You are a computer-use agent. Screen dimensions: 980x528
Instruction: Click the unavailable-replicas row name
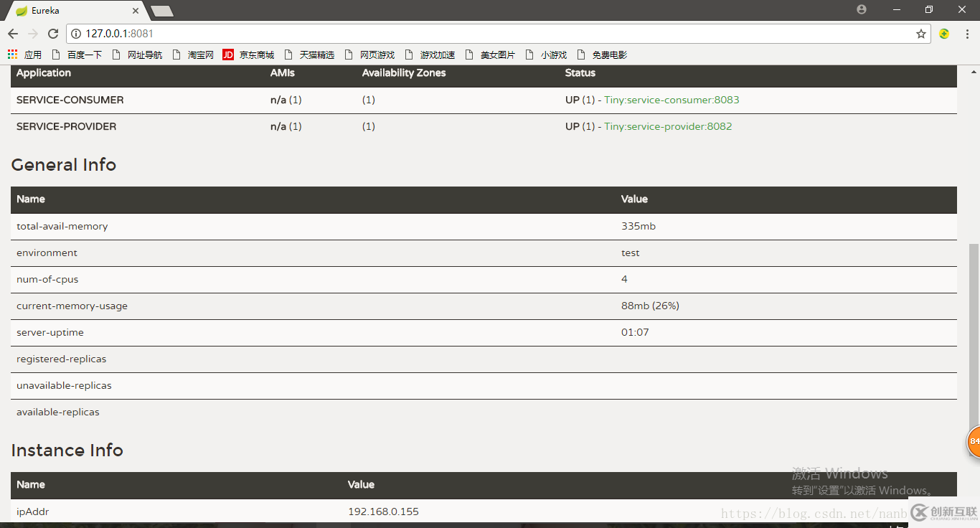pos(64,385)
